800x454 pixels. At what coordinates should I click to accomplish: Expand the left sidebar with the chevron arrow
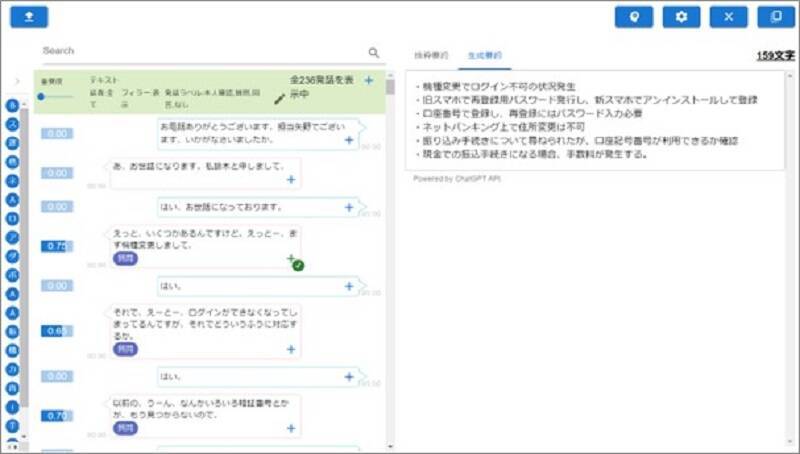[x=16, y=81]
